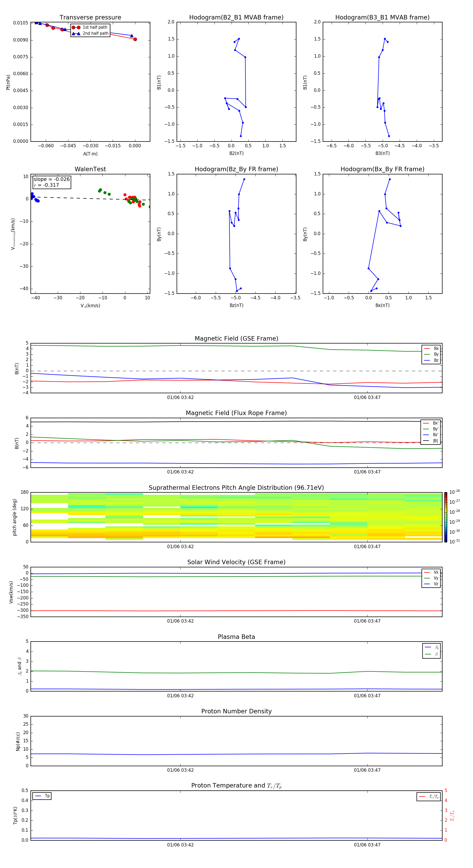Click the 'Hodogram(B3_B1 MVAB frame)' title
Image resolution: width=473 pixels, height=868 pixels.
(x=382, y=18)
